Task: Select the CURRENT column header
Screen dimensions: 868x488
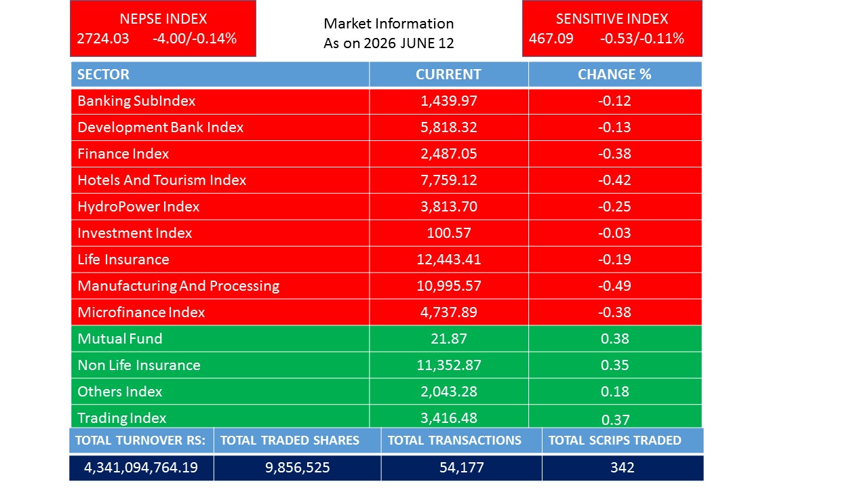Action: coord(448,75)
